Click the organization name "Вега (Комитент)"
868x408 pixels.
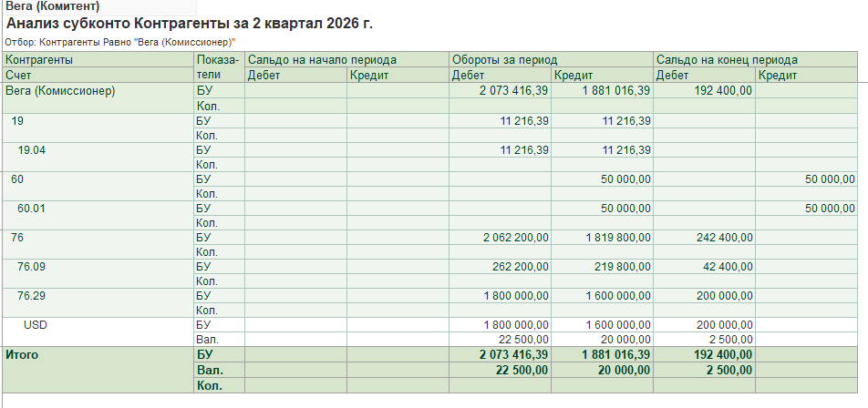click(x=53, y=6)
